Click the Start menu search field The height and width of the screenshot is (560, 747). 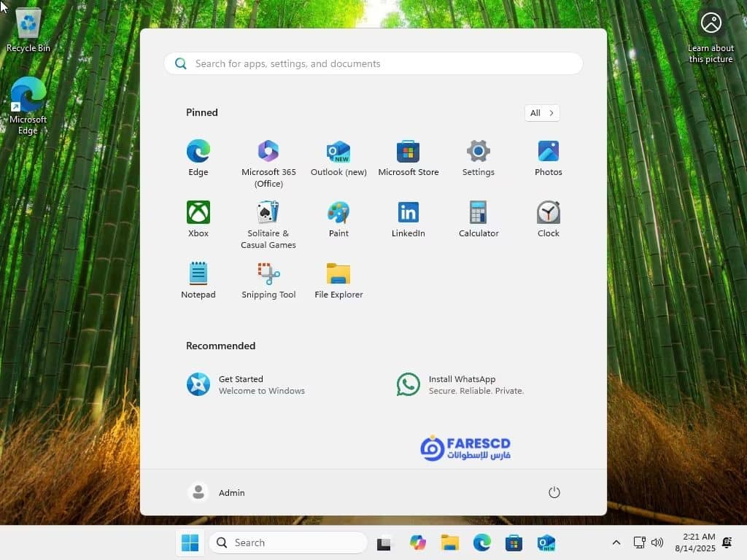373,63
